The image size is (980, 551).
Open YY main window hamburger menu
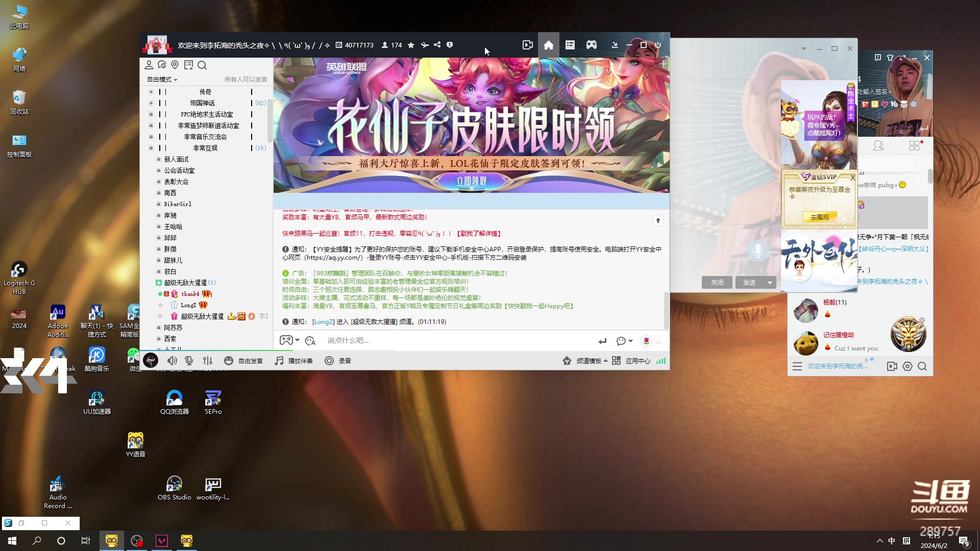(x=797, y=366)
